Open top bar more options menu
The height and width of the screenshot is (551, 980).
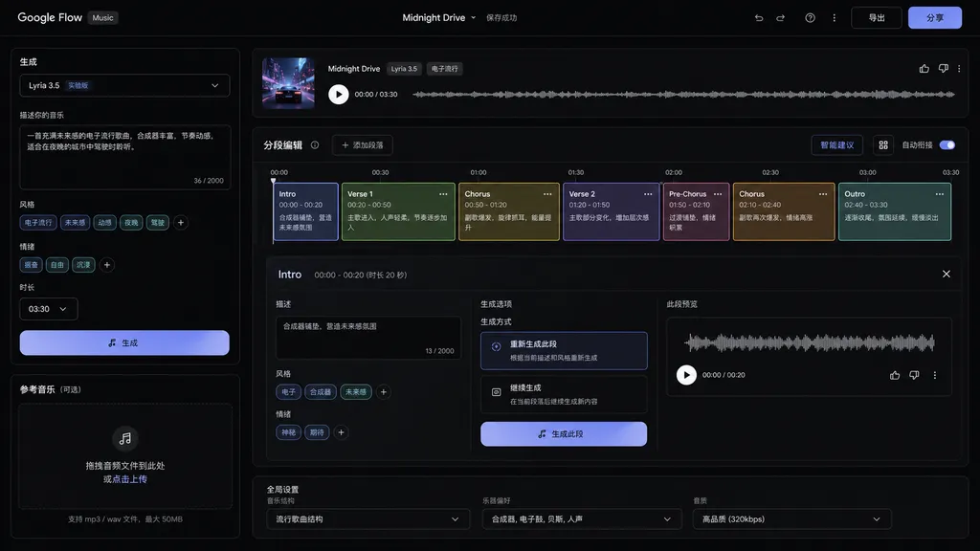point(834,17)
